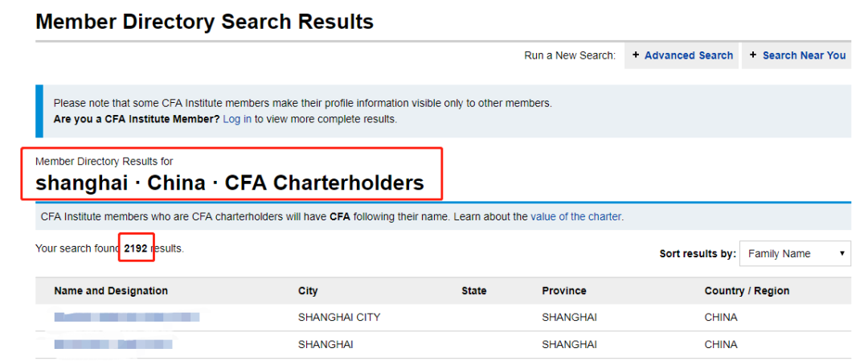The height and width of the screenshot is (361, 868).
Task: Click the plus icon beside Search Near You
Action: tap(753, 55)
